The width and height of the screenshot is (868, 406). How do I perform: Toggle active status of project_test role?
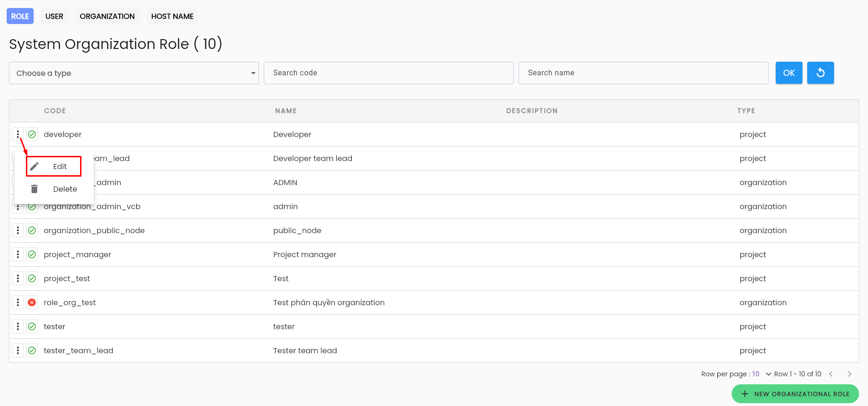(32, 278)
